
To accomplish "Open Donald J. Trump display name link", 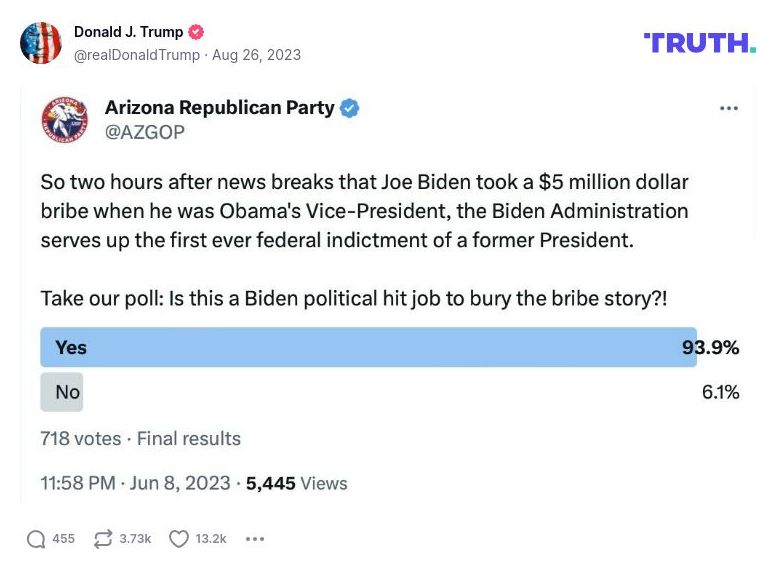I will coord(129,32).
